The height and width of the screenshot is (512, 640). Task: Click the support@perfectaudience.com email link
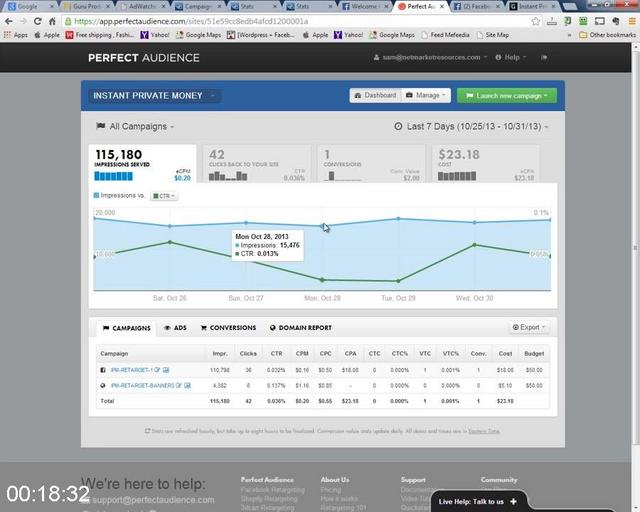coord(153,500)
